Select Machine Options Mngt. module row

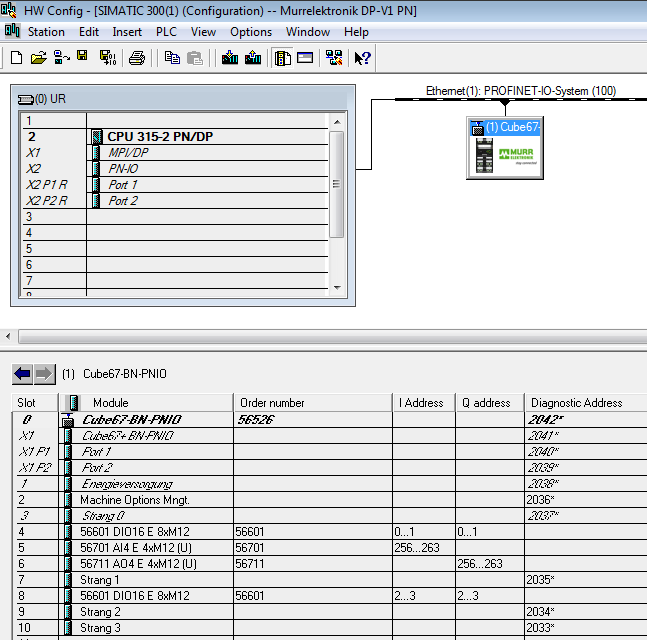click(330, 500)
